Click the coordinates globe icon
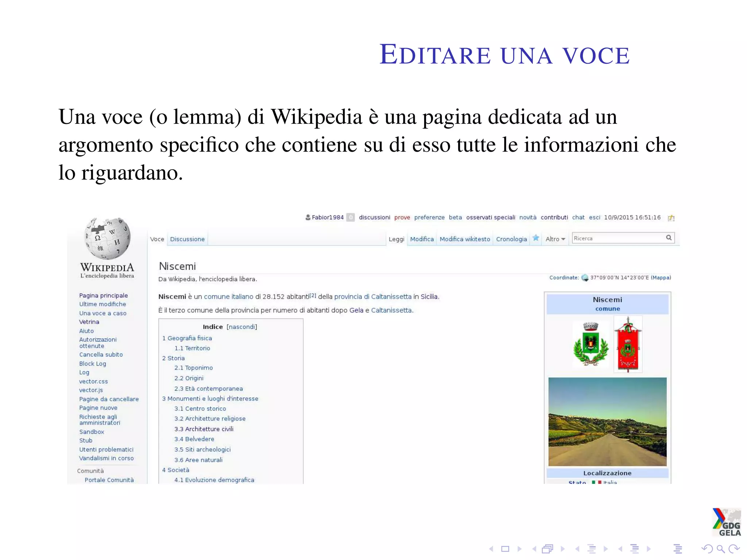Viewport: 747px width, 560px height. [585, 278]
